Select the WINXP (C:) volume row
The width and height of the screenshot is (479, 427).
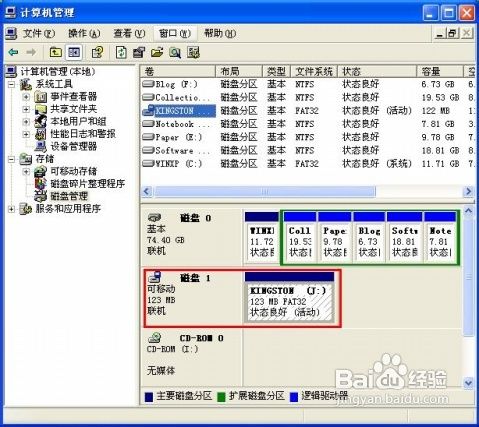307,164
